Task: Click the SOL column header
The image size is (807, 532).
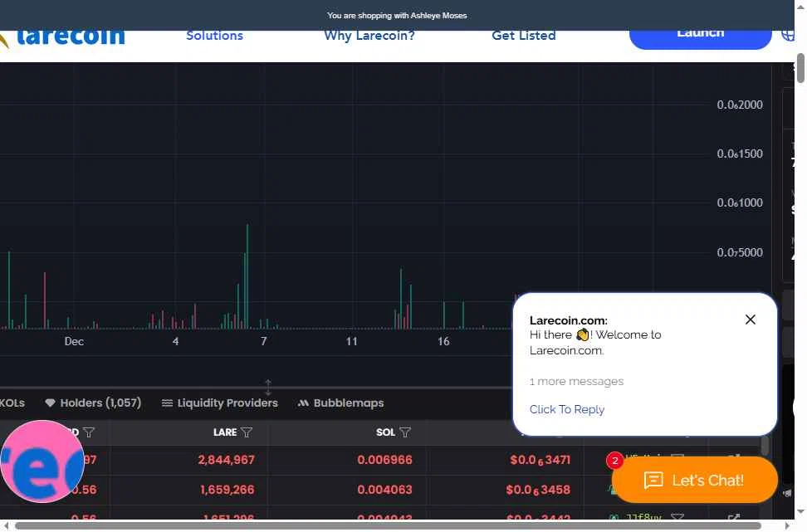Action: click(385, 432)
